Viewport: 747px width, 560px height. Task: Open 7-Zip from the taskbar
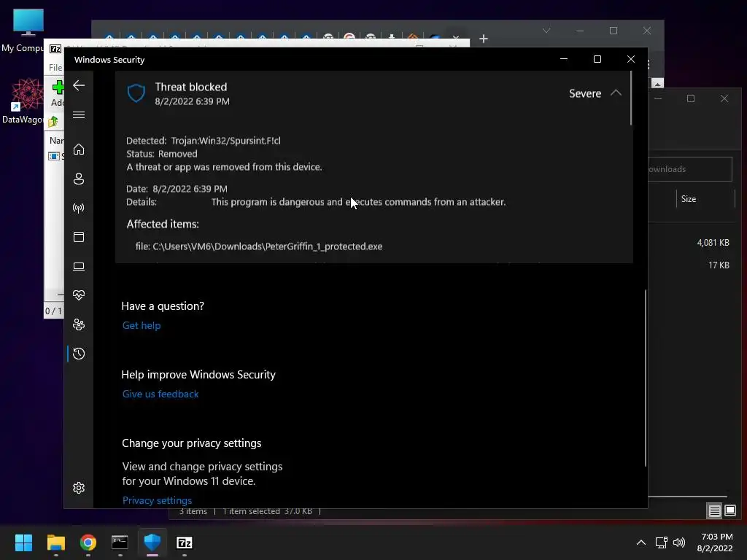tap(185, 542)
